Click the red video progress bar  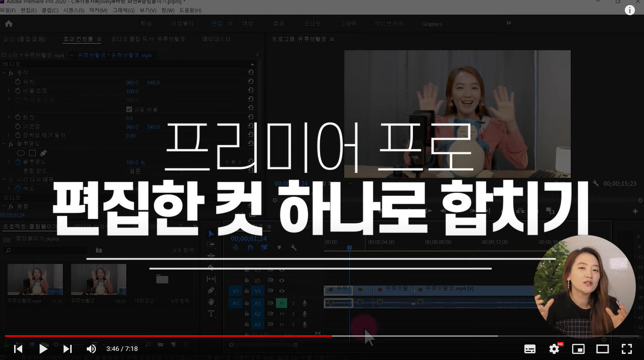coord(168,336)
